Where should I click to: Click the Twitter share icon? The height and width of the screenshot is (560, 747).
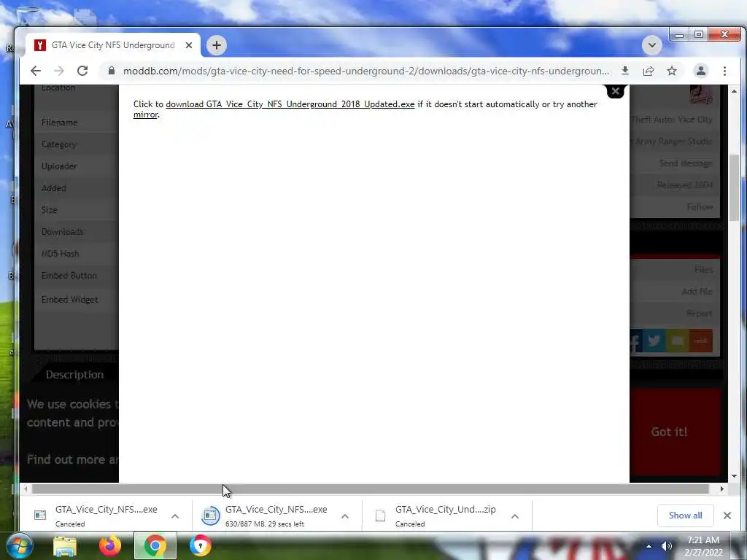[x=654, y=341]
